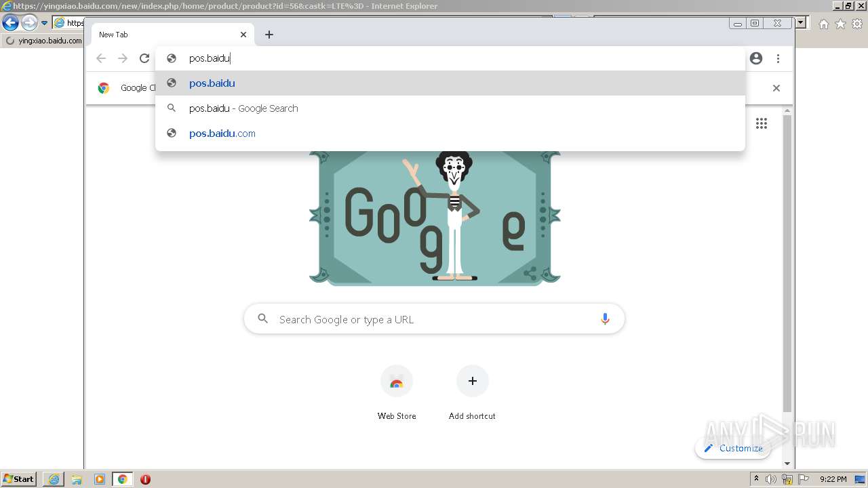Open the Windows Start menu

coord(19,479)
